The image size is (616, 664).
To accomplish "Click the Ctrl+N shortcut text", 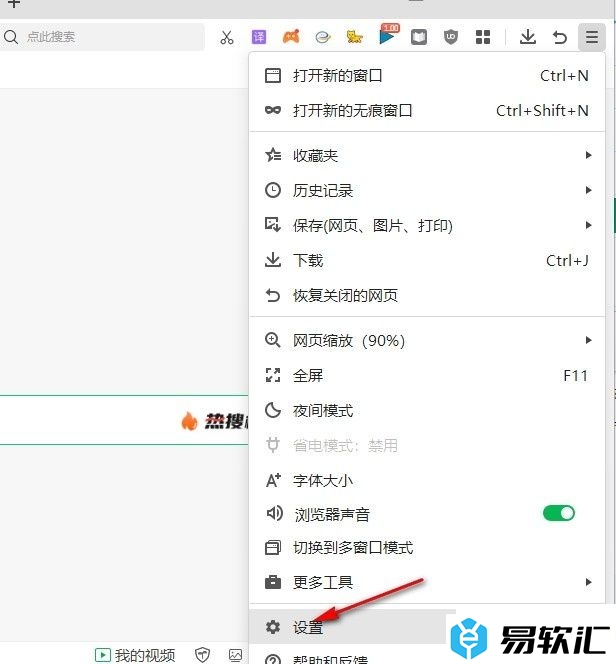I will [x=564, y=76].
